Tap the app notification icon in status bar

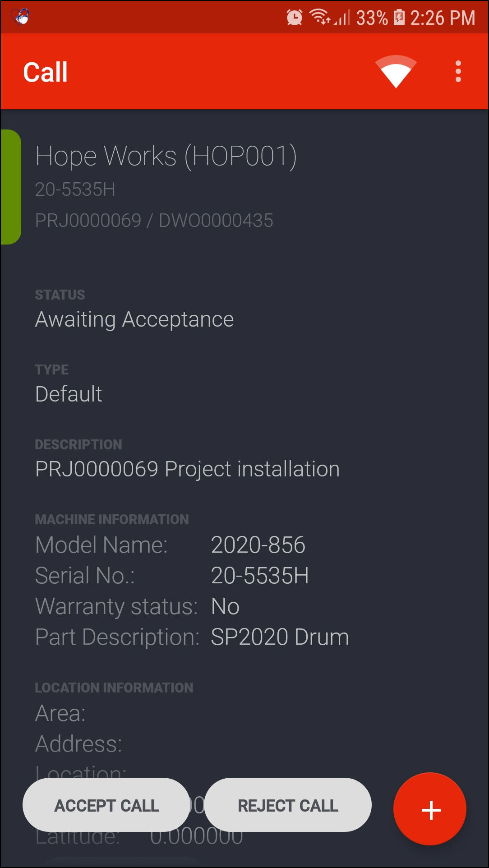21,17
